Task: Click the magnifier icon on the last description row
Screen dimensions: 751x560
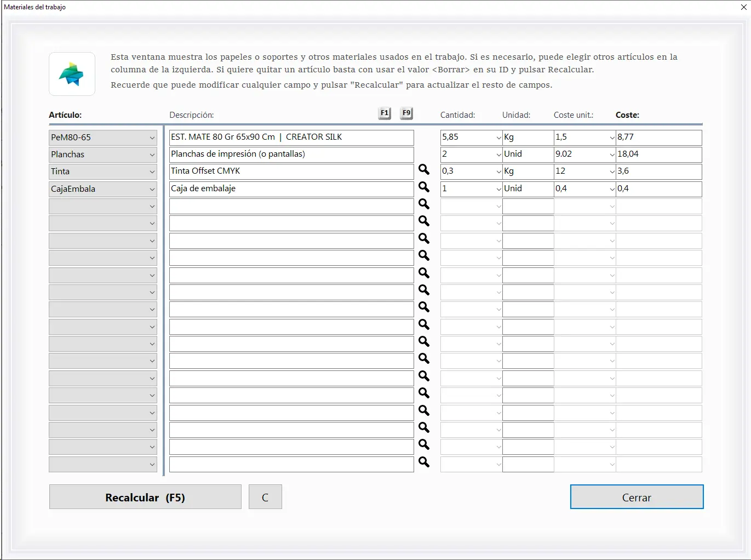Action: coord(423,462)
